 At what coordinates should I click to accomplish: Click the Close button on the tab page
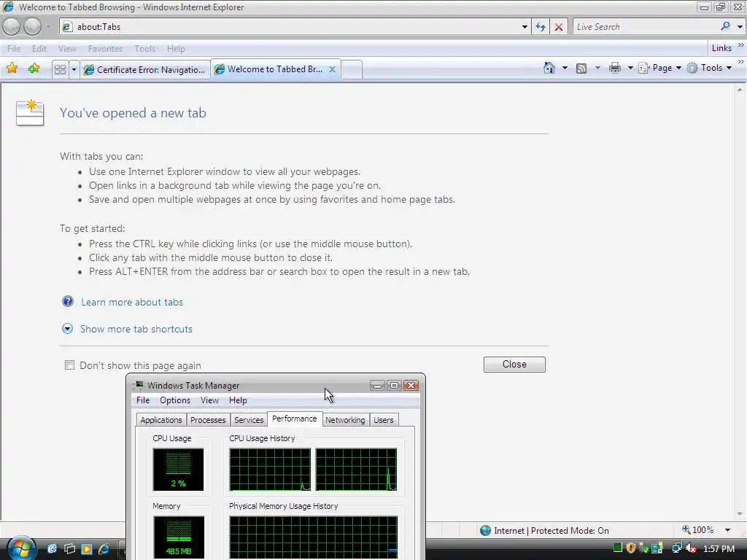click(x=514, y=365)
